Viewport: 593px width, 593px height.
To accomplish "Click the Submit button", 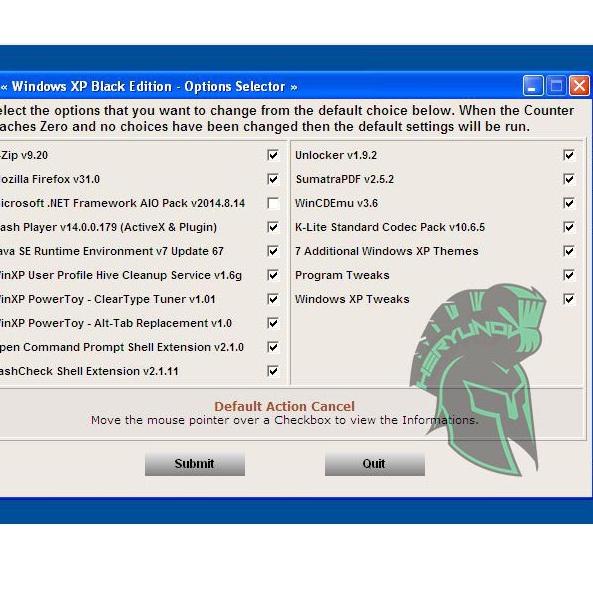I will (x=195, y=464).
